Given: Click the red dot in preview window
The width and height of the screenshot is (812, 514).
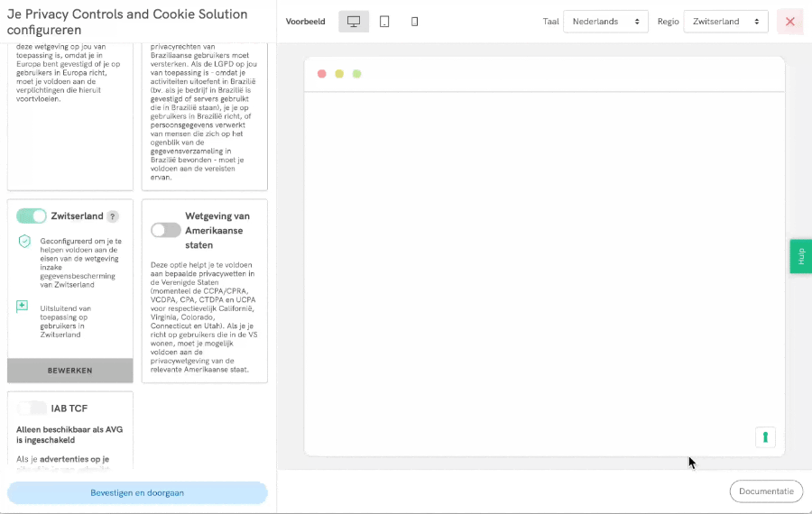Looking at the screenshot, I should click(322, 74).
